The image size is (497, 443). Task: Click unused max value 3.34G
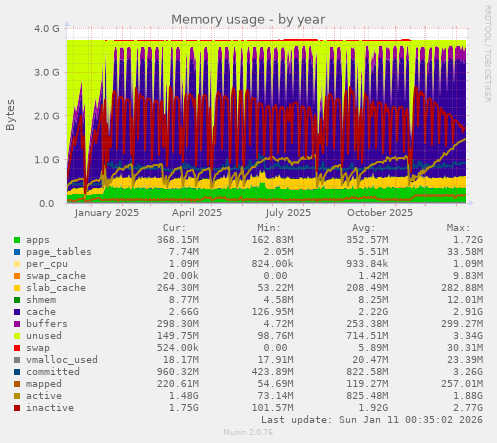click(468, 336)
